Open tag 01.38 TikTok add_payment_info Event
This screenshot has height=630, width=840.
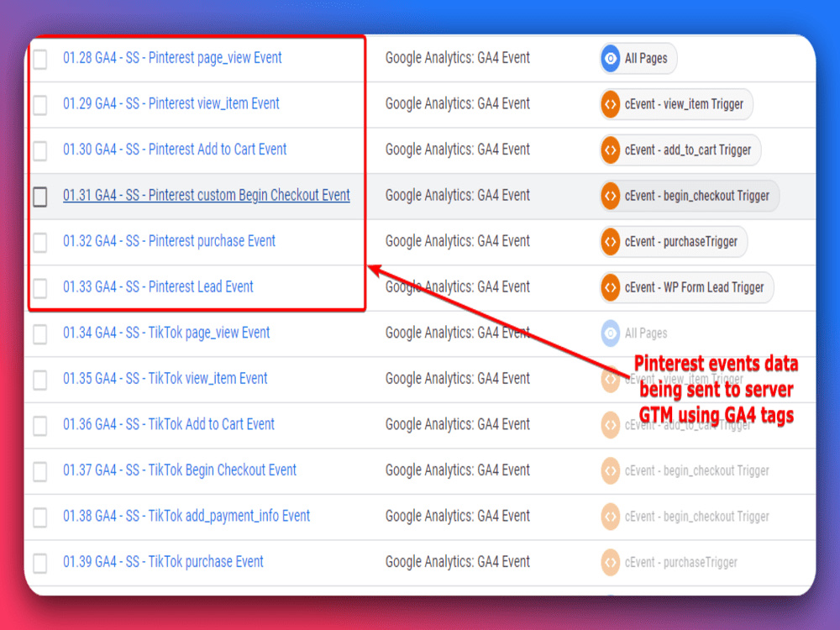click(186, 516)
